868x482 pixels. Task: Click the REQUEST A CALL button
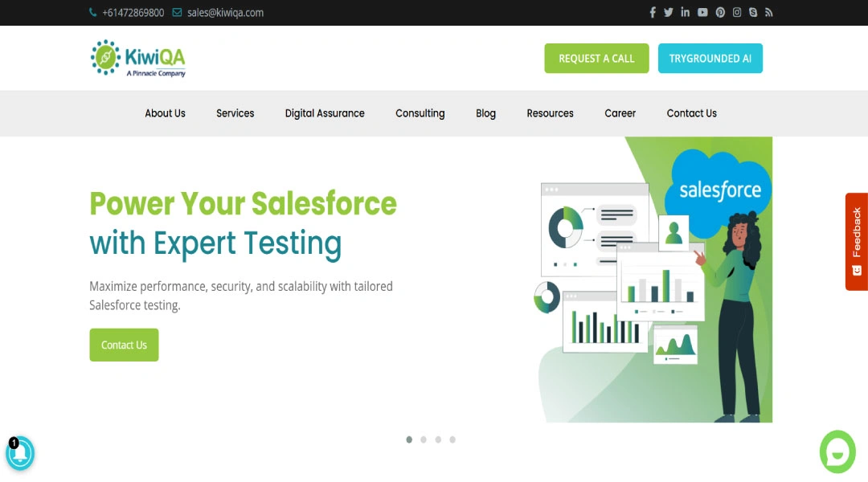596,58
